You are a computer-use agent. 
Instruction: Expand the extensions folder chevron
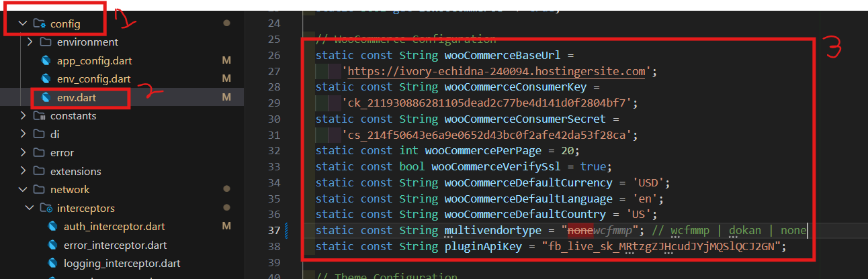[22, 171]
